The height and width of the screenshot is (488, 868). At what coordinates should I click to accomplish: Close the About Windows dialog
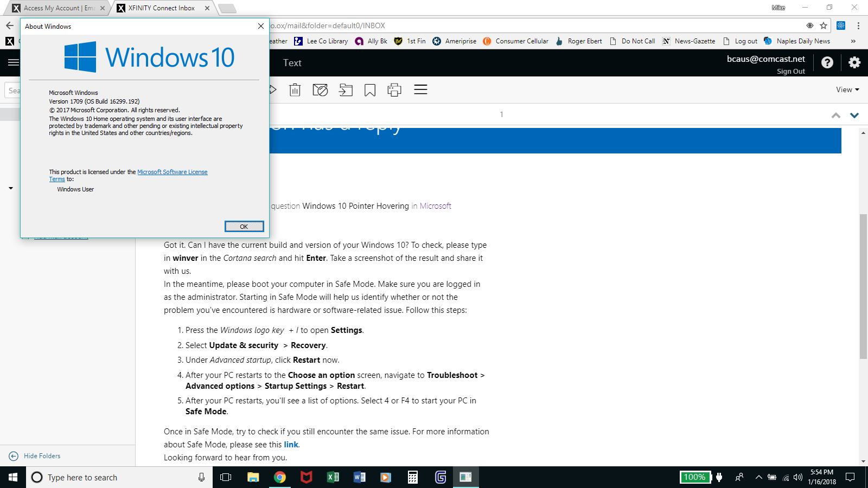261,26
